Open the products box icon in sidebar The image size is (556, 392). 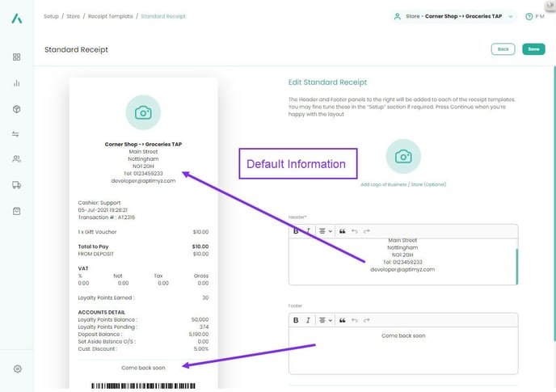(x=17, y=109)
